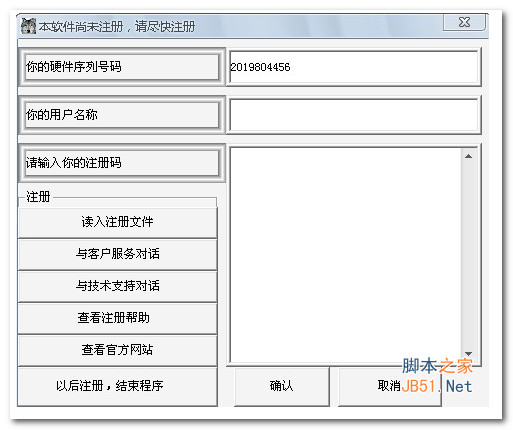Open 与客户服务对话 customer service chat
This screenshot has width=513, height=430.
(x=117, y=254)
